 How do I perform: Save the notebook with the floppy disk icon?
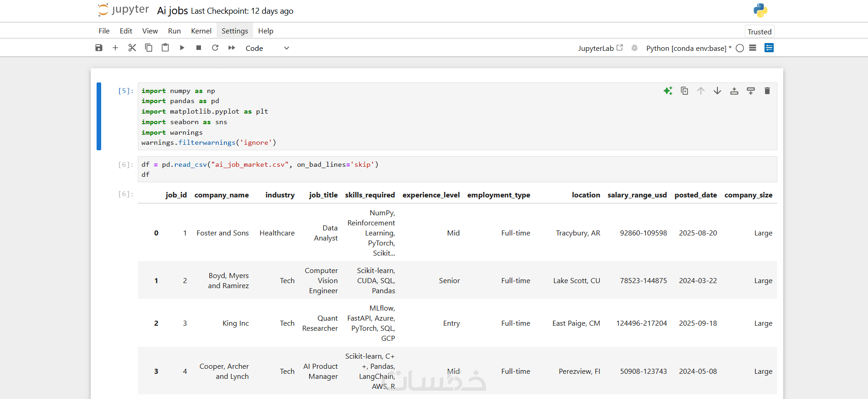click(99, 48)
